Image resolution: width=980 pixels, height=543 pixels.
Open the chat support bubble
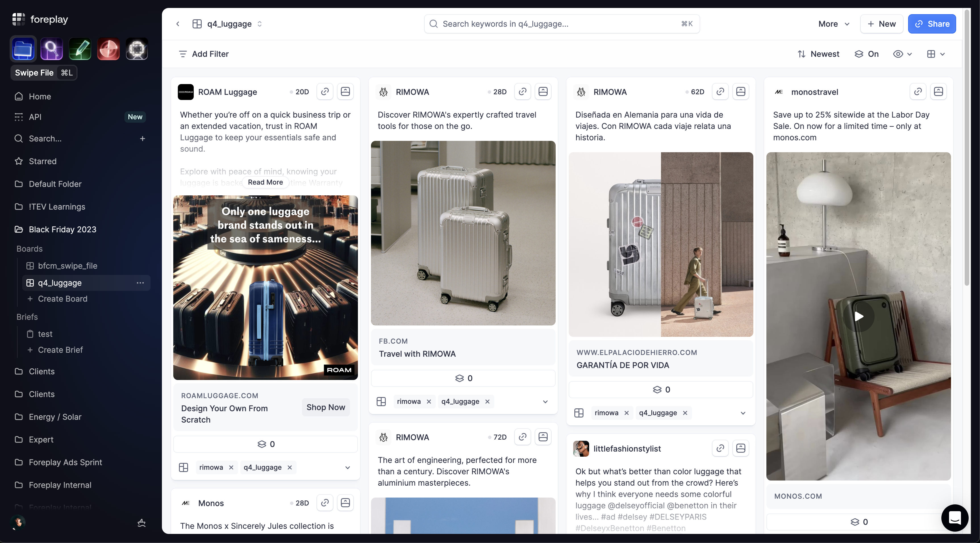954,517
